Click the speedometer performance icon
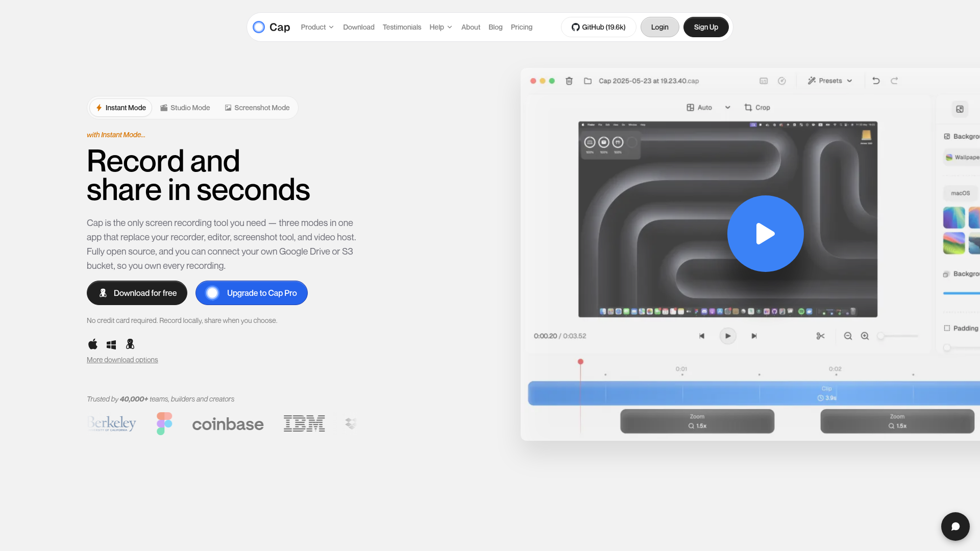The height and width of the screenshot is (551, 980). click(781, 81)
